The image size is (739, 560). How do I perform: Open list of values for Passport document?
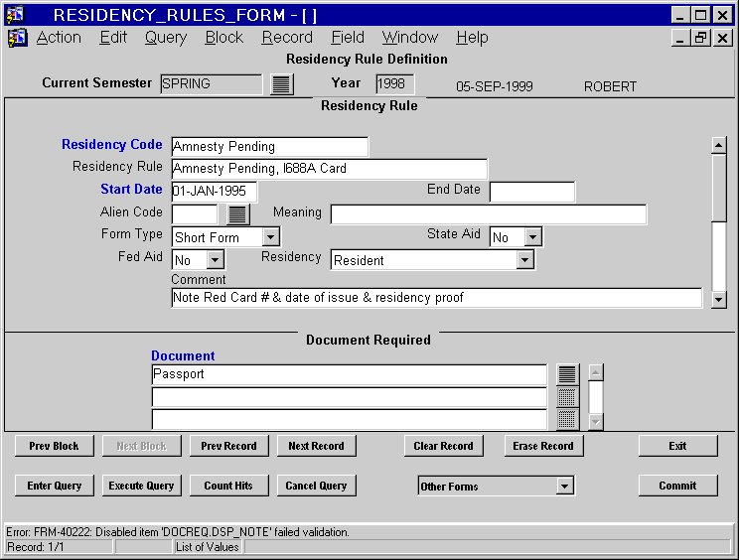567,375
